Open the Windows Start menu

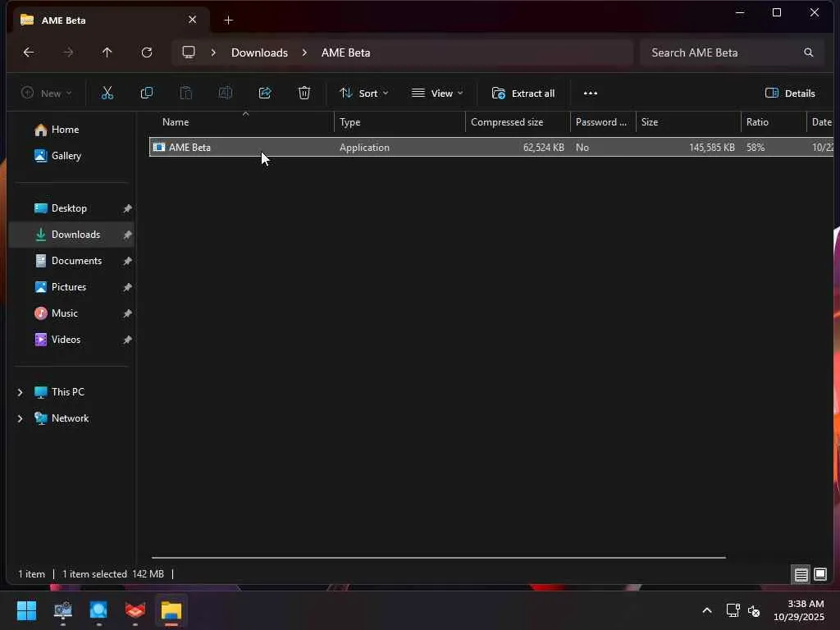27,610
